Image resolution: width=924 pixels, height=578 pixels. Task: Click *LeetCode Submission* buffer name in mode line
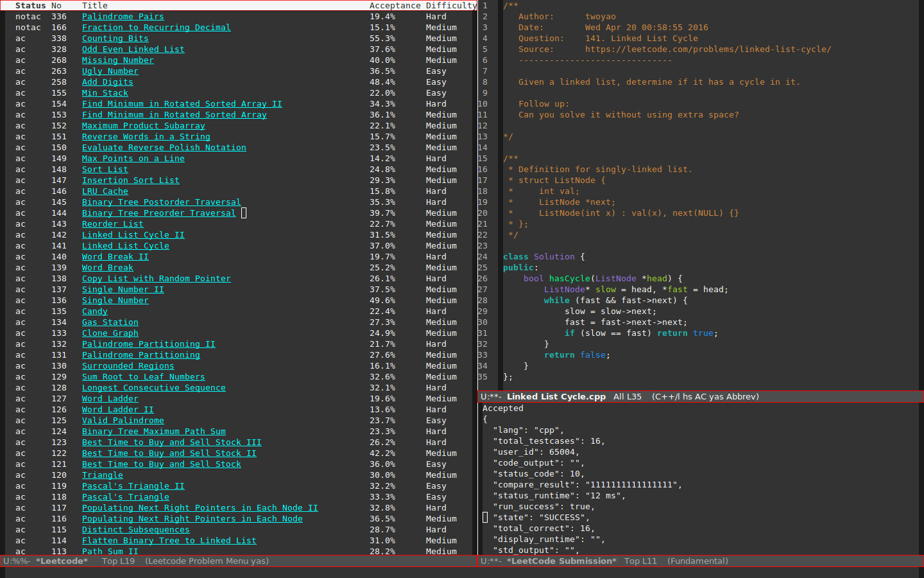click(x=561, y=561)
